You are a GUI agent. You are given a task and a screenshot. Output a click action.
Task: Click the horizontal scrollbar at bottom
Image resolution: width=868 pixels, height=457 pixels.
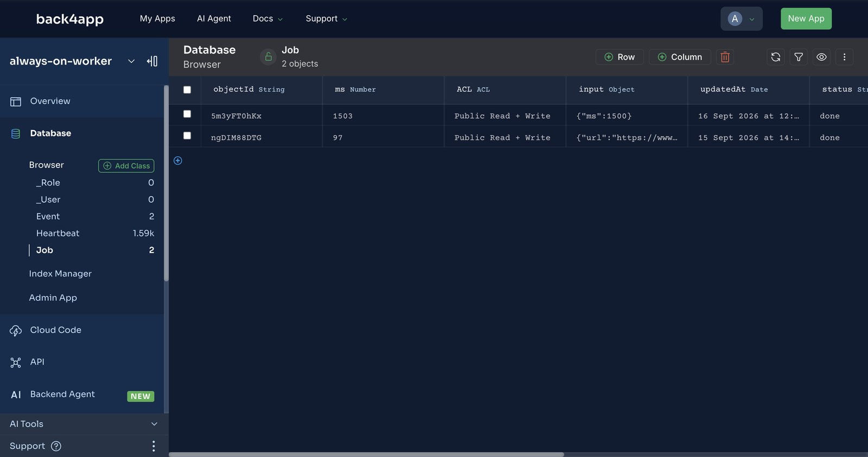pos(366,454)
